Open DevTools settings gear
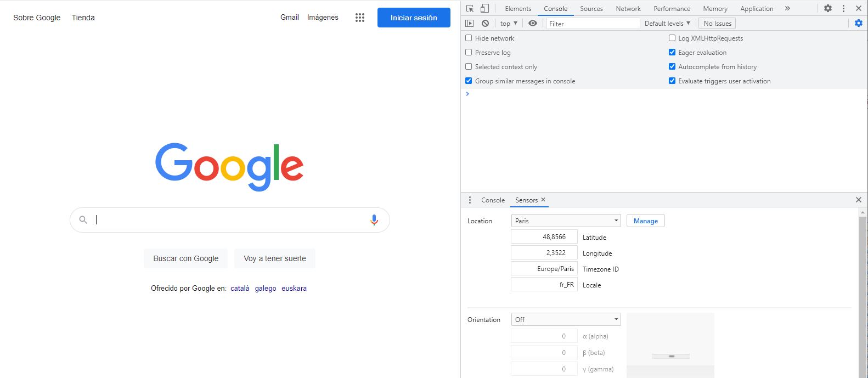This screenshot has height=378, width=868. coord(828,8)
